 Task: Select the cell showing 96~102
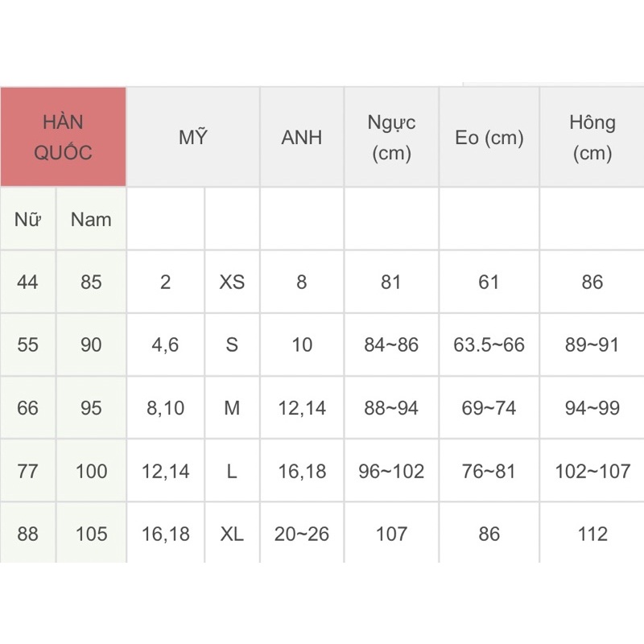tap(391, 471)
